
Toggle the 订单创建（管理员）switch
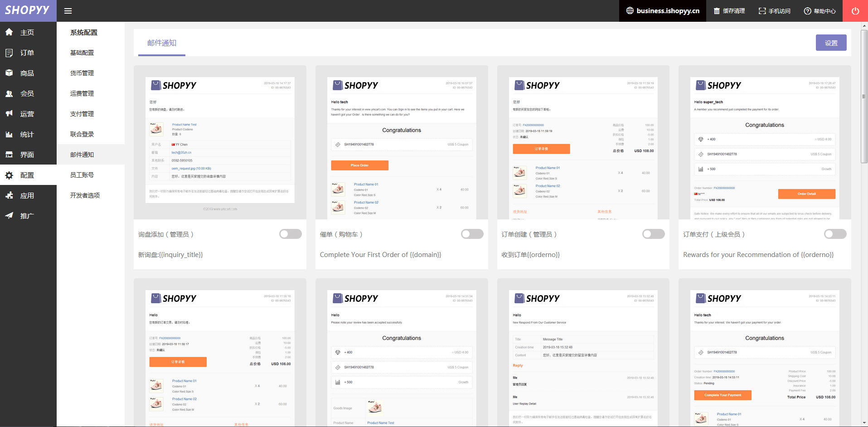tap(654, 234)
